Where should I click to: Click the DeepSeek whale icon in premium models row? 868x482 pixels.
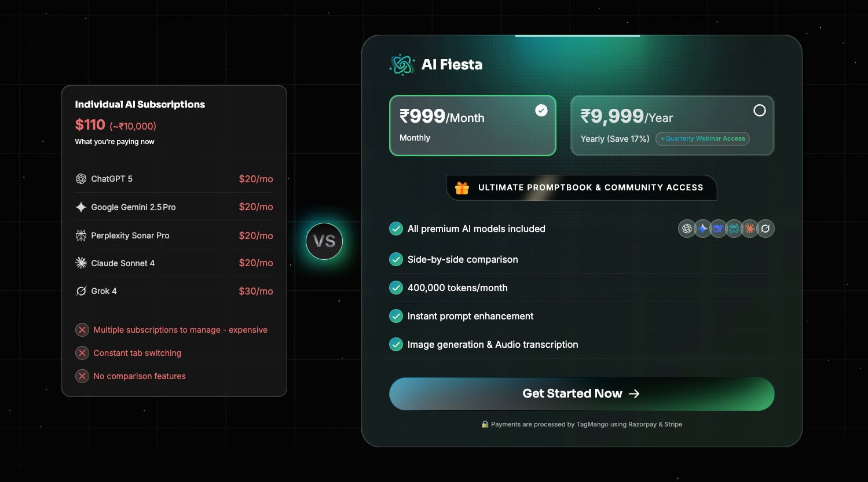(x=719, y=229)
